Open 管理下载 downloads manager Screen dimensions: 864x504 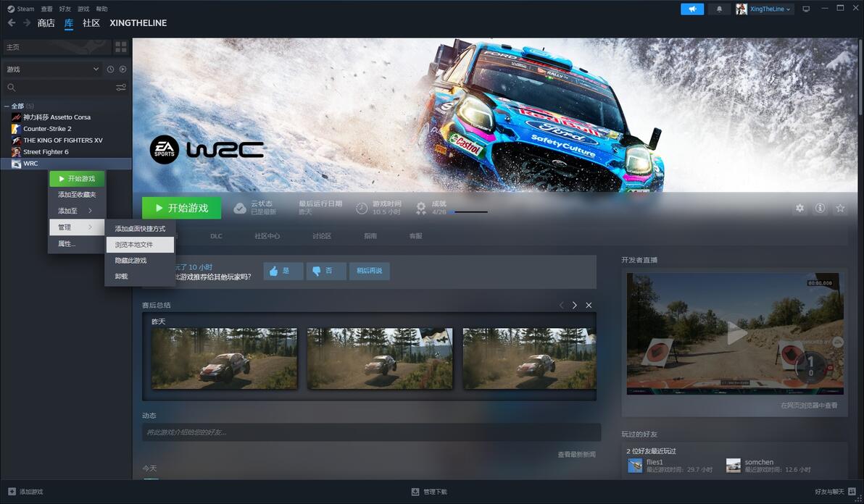[x=429, y=492]
